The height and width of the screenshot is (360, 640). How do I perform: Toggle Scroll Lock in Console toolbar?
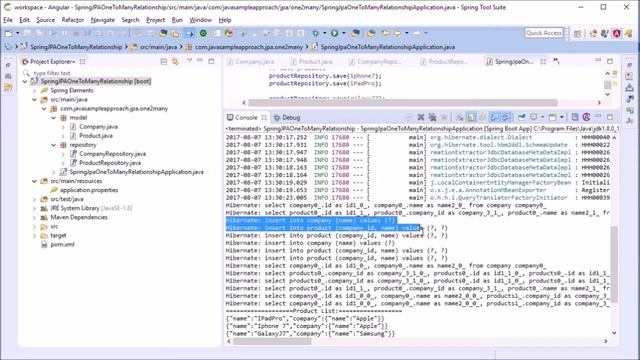pos(471,118)
